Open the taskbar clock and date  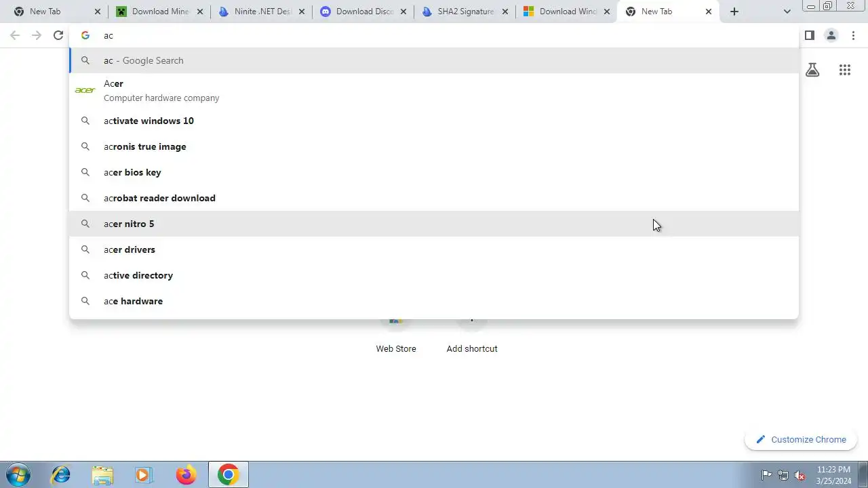(x=833, y=475)
